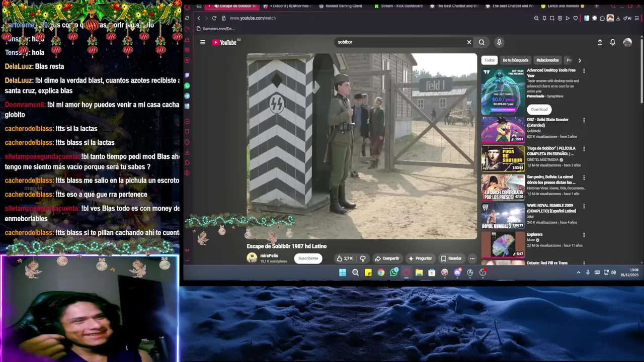Select the Relacionados chip

(547, 60)
